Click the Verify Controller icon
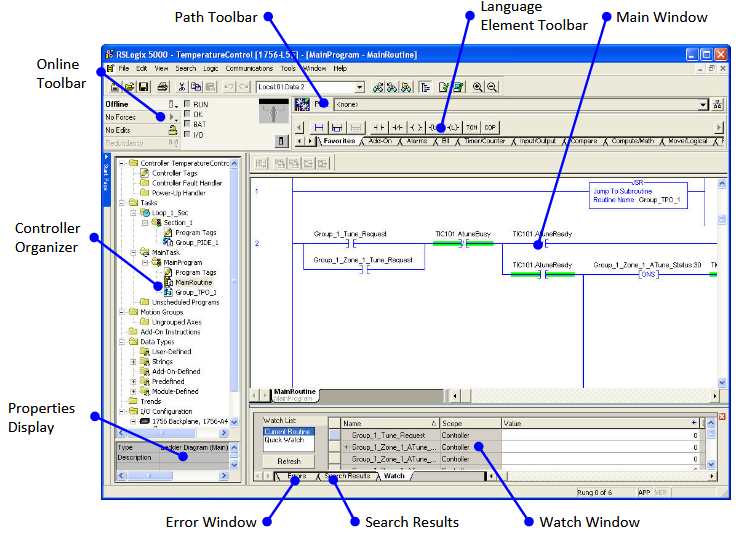Screen dimensions: 753x556 [x=458, y=87]
